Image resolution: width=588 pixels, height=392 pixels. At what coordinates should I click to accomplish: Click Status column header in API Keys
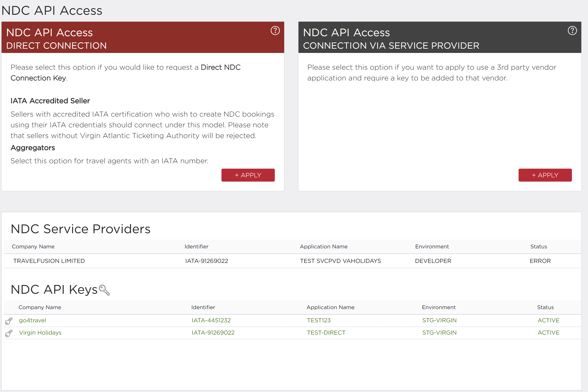545,307
